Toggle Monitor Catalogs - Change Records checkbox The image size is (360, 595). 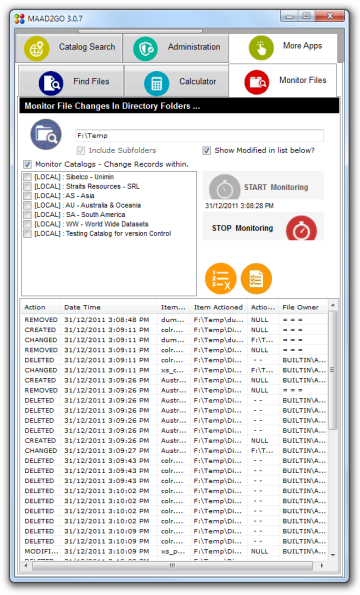(27, 164)
